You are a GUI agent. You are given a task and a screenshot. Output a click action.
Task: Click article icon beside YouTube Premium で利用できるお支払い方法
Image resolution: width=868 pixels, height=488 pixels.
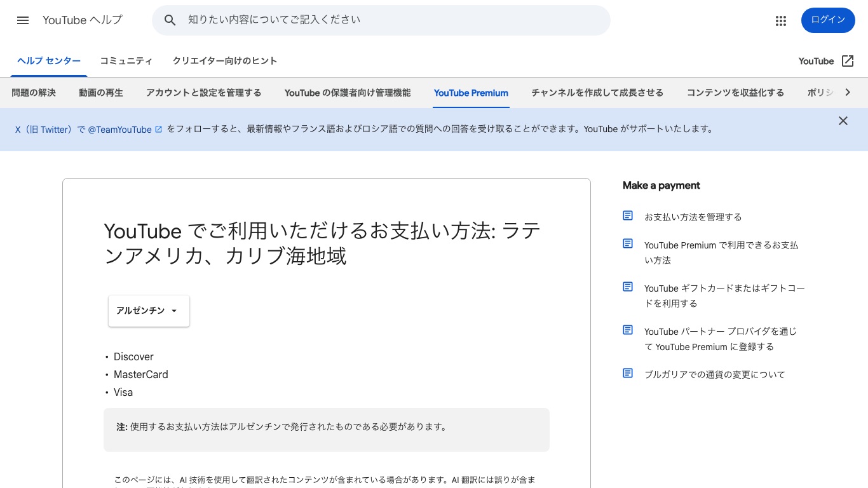coord(628,244)
